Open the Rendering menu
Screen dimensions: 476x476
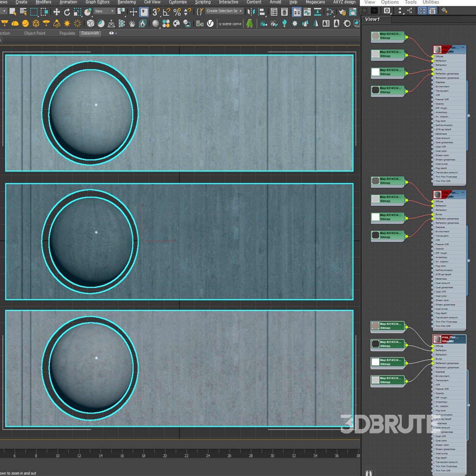pyautogui.click(x=127, y=2)
